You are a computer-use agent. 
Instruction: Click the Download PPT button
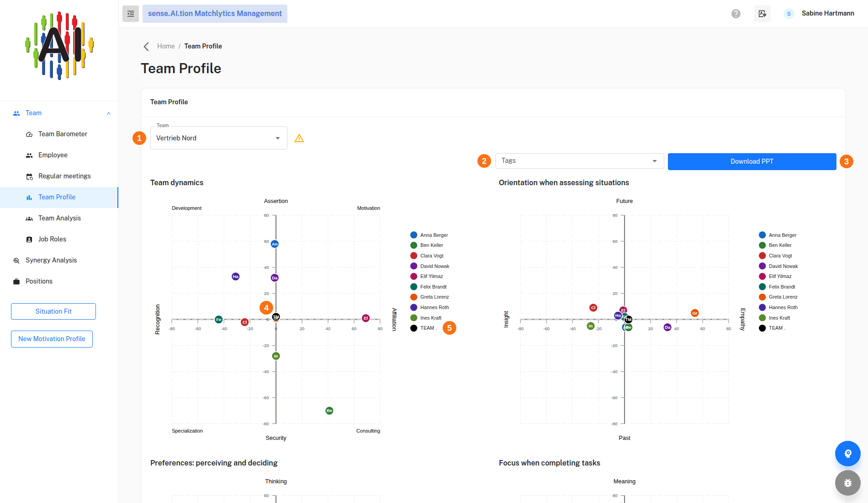[x=752, y=161]
